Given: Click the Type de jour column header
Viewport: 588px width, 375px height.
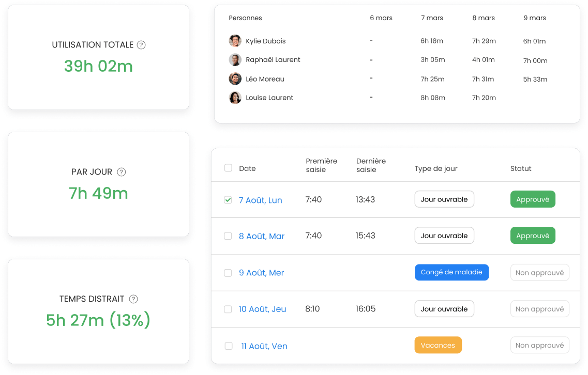Looking at the screenshot, I should (436, 168).
